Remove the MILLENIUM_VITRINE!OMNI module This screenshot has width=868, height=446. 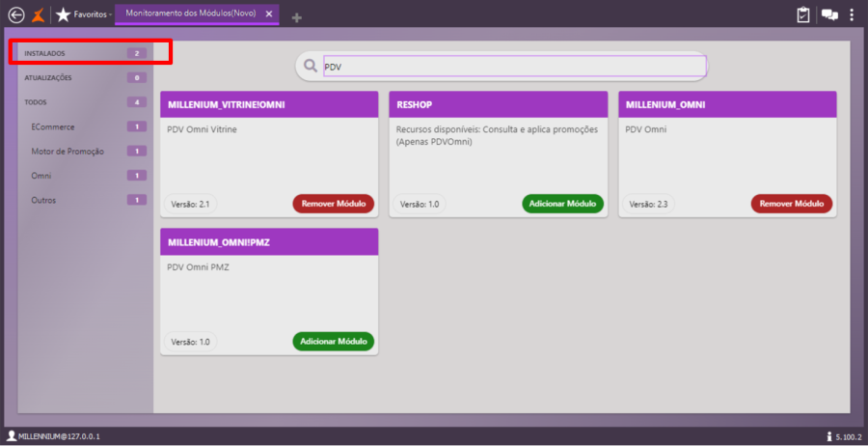tap(334, 204)
